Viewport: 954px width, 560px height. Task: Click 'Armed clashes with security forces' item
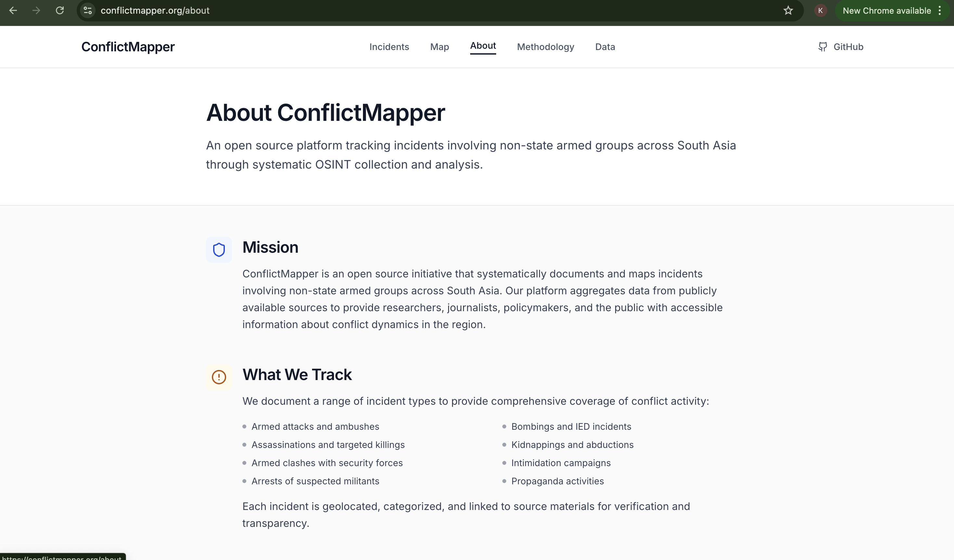point(327,463)
